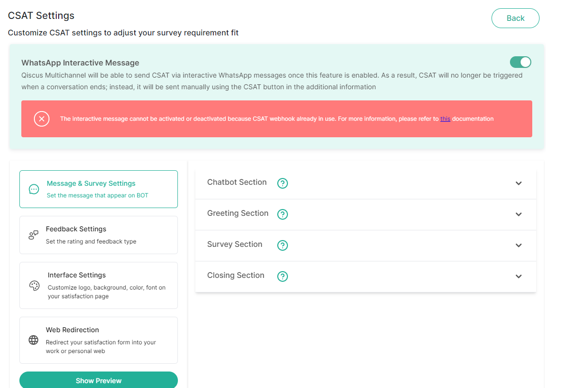Click the Chatbot Section help icon

pos(283,183)
